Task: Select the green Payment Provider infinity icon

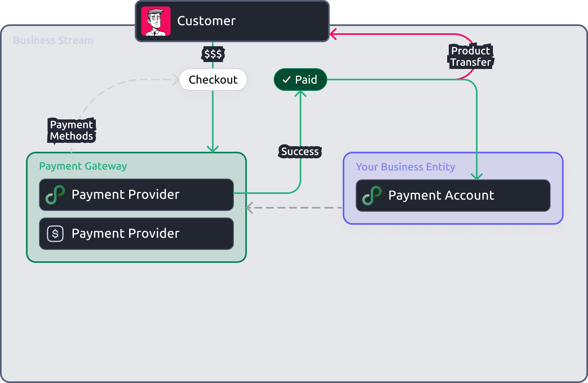Action: tap(55, 195)
